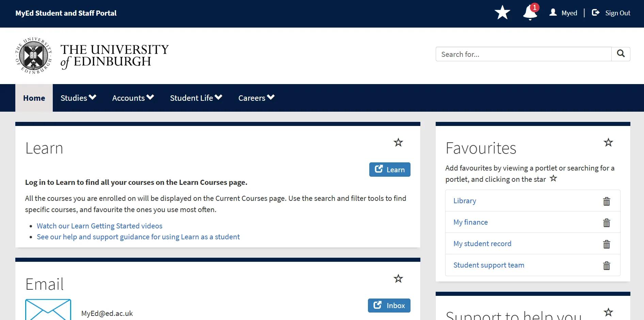Open Student support team link
Screen dimensions: 644x320
pos(489,265)
